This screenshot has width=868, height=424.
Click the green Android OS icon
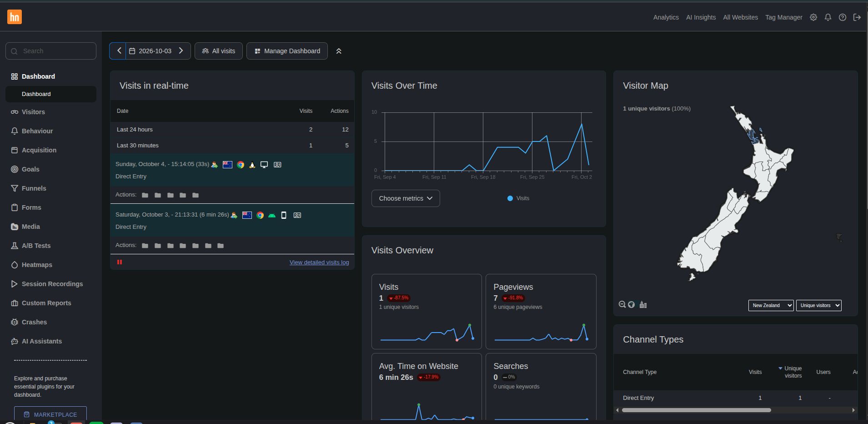tap(272, 215)
